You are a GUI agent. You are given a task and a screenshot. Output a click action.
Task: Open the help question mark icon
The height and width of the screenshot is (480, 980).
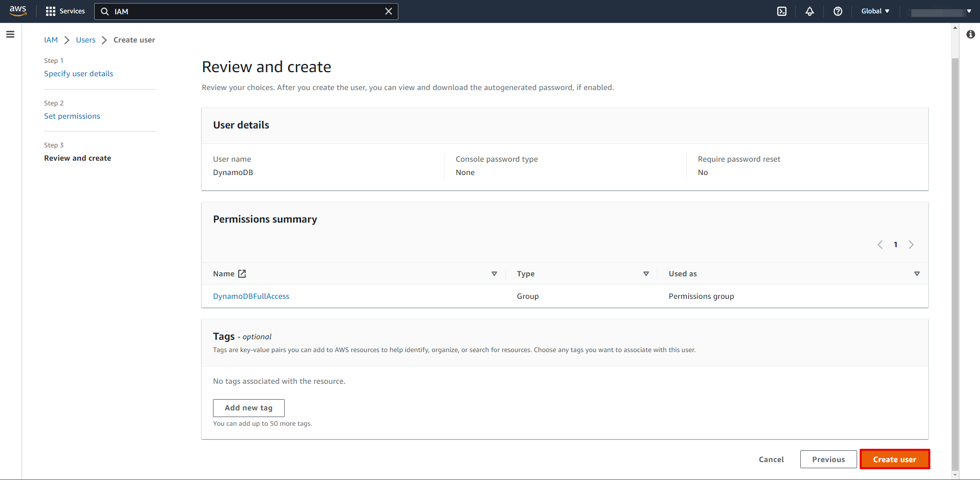(838, 11)
